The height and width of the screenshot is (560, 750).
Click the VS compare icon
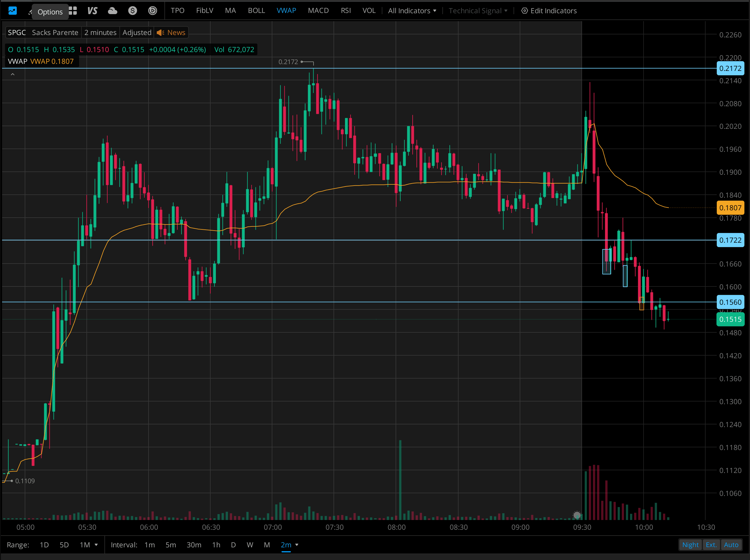(92, 11)
